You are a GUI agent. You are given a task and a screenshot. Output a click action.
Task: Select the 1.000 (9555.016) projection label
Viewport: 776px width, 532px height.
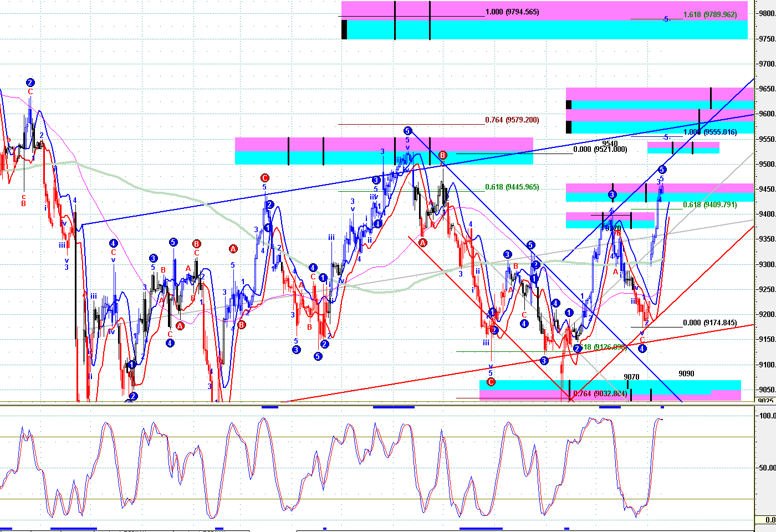pyautogui.click(x=710, y=132)
